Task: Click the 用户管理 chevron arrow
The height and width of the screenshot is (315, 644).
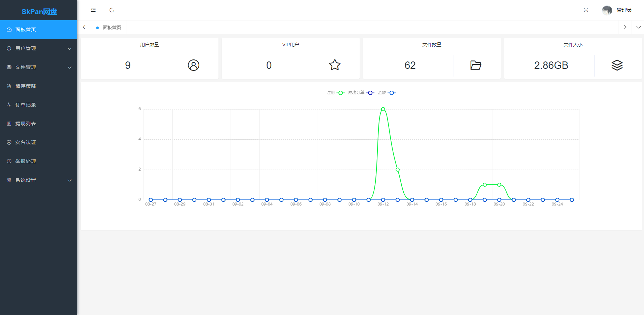Action: 70,49
